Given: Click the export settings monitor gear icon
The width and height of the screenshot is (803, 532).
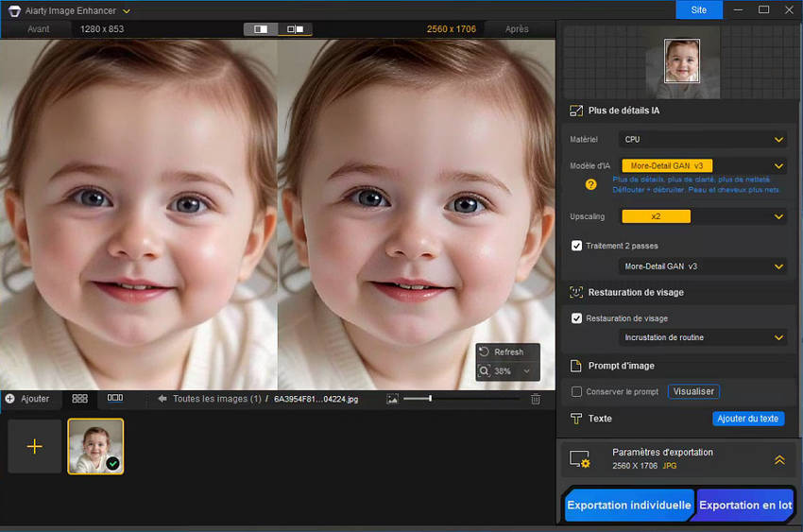Looking at the screenshot, I should [580, 459].
